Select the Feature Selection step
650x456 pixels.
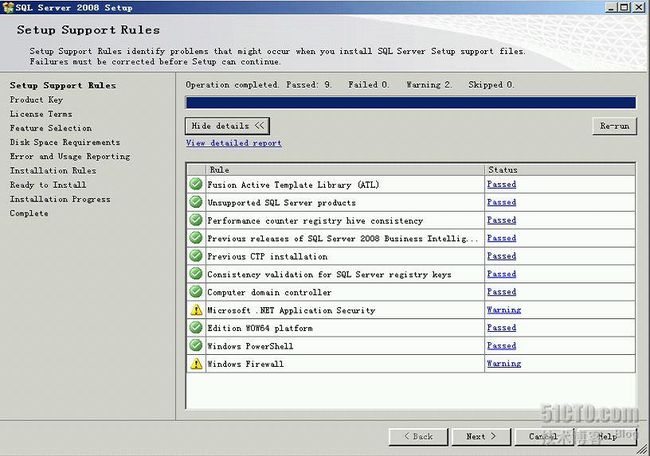point(51,128)
